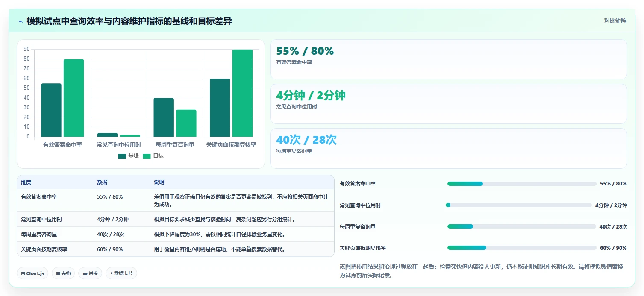Image resolution: width=644 pixels, height=296 pixels.
Task: Click the 目标 legend color swatch
Action: (147, 156)
